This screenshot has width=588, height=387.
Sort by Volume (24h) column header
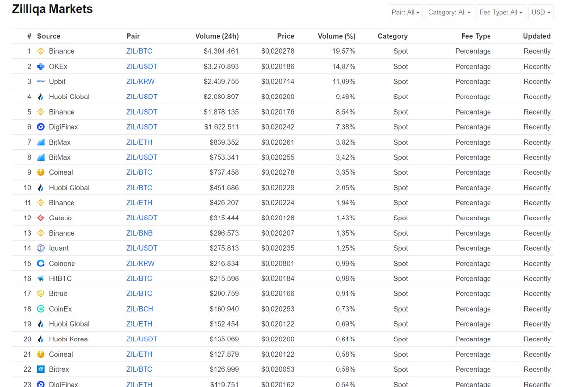coord(217,36)
